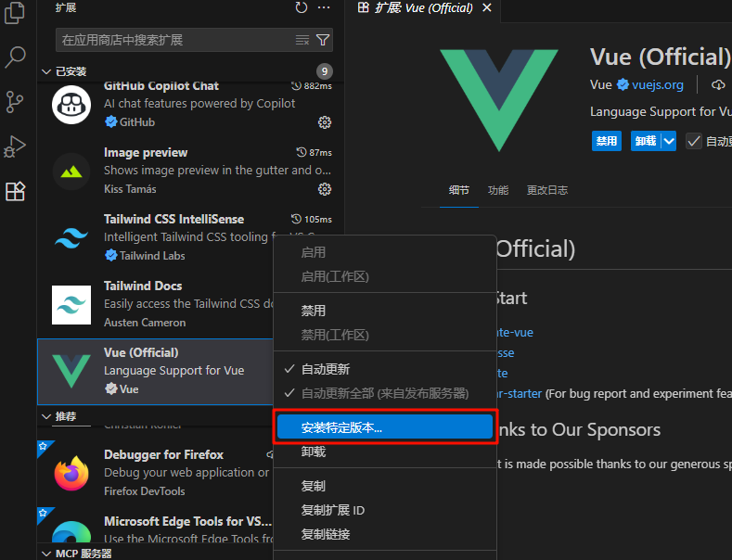732x560 pixels.
Task: Toggle 自动更新 in context menu
Action: 385,369
